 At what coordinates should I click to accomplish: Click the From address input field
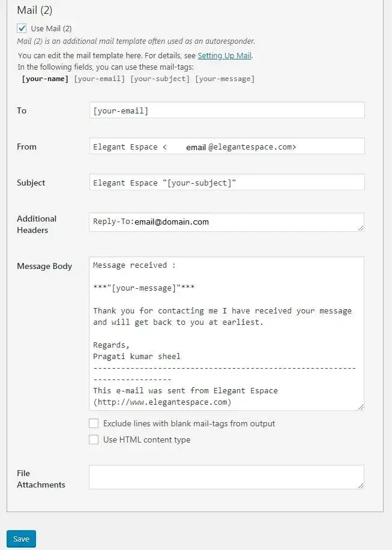pyautogui.click(x=227, y=146)
